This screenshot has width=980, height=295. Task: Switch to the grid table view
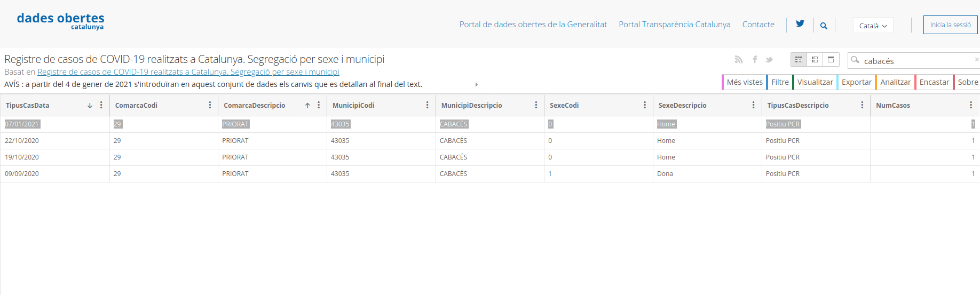pyautogui.click(x=799, y=60)
